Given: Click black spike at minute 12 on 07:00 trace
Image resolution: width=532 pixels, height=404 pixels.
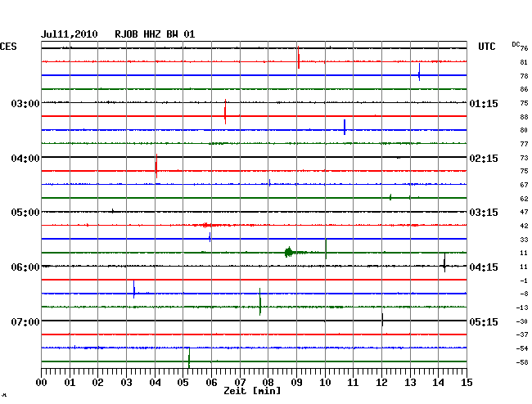Looking at the screenshot, I should [x=382, y=320].
